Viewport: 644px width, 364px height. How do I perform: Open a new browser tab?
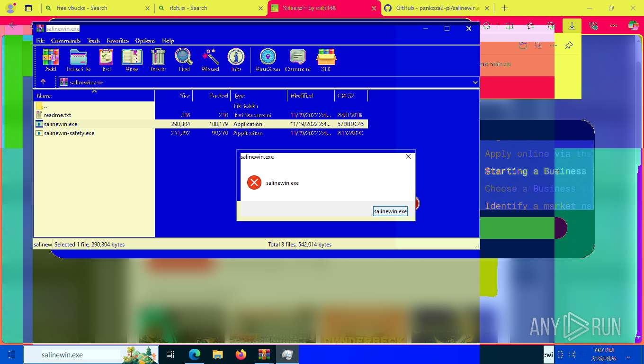[504, 8]
